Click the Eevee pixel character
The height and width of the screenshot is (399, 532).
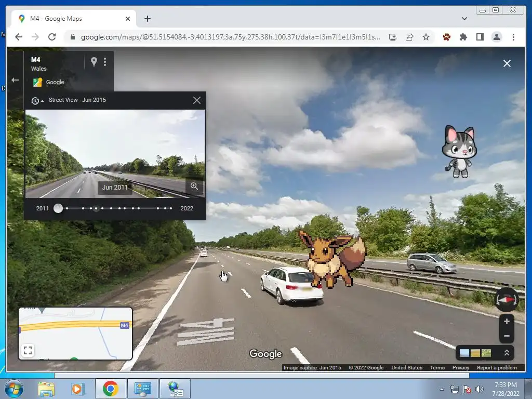[332, 260]
